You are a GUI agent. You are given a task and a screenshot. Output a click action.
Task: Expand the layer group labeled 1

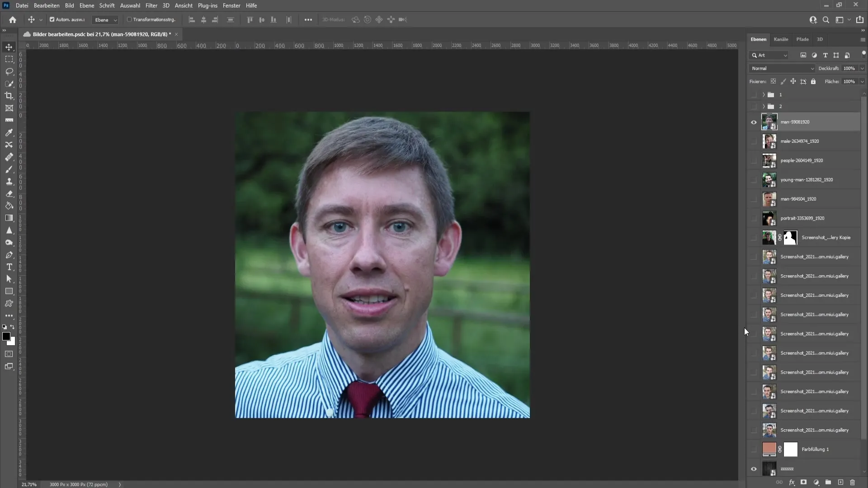click(x=764, y=94)
